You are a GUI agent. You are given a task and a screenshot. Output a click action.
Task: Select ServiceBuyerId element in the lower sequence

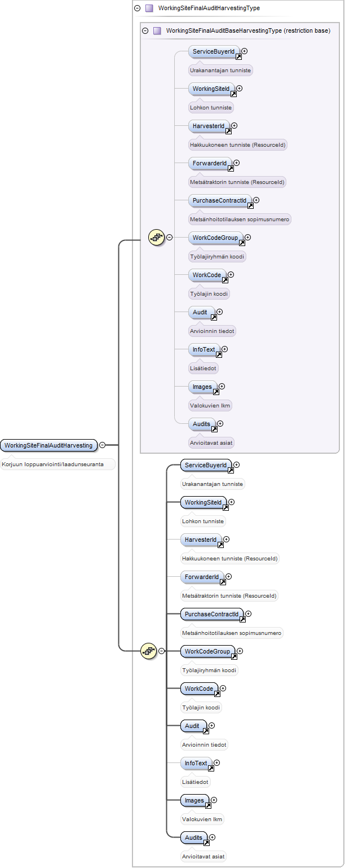tap(206, 465)
